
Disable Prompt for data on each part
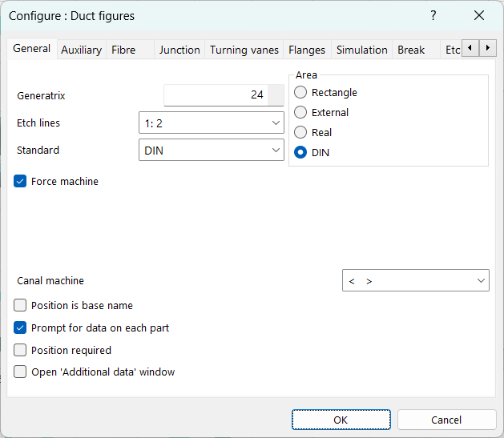[21, 327]
